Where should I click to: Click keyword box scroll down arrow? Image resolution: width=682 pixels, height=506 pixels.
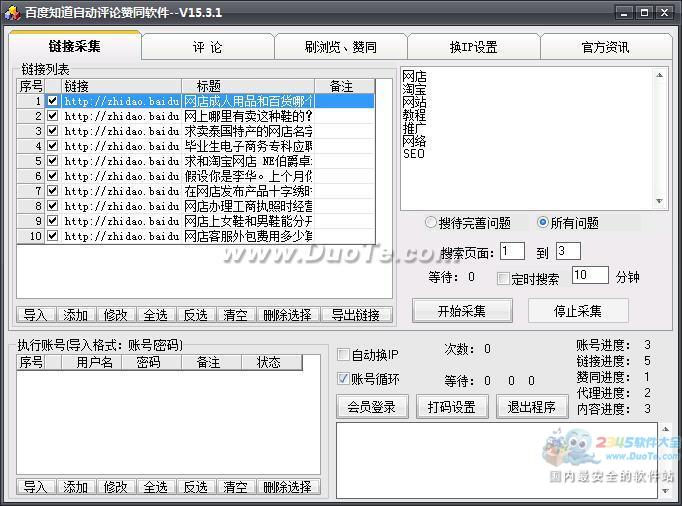[659, 201]
